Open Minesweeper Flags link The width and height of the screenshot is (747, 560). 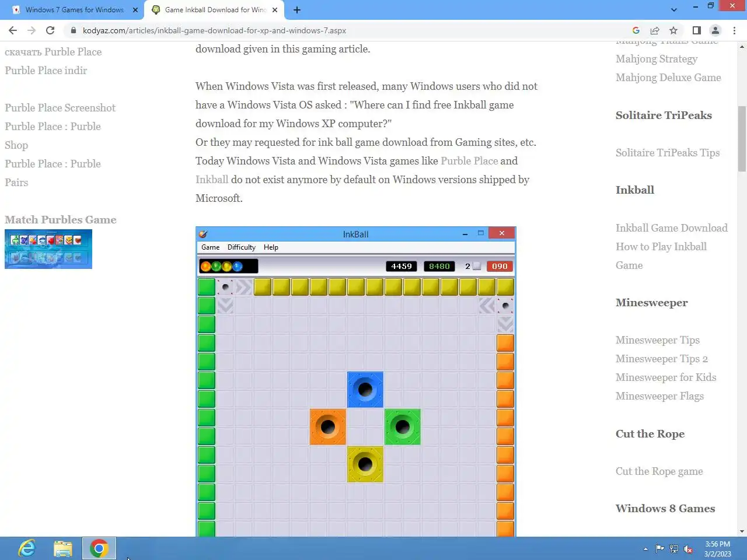point(659,396)
